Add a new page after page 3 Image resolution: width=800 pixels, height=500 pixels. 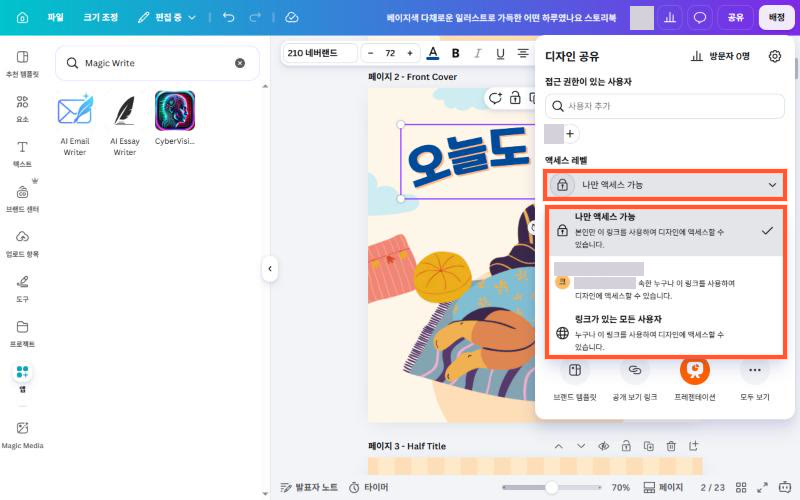[693, 446]
